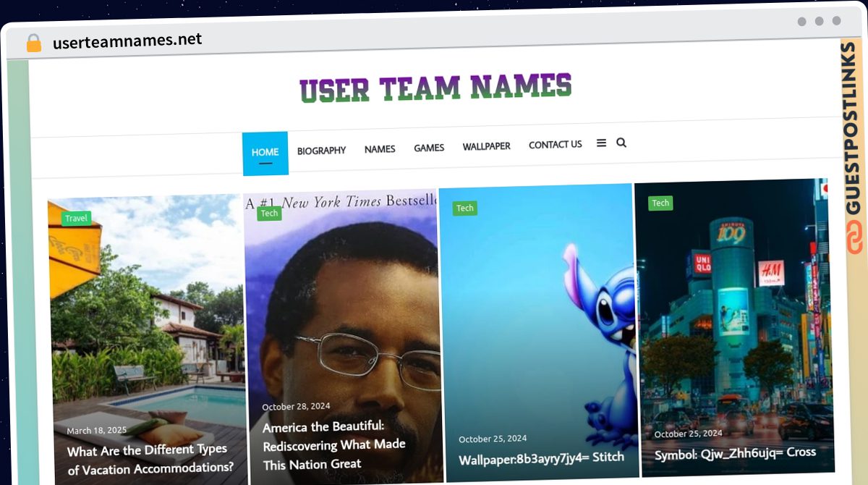
Task: Open the America the Beautiful article title
Action: point(333,445)
